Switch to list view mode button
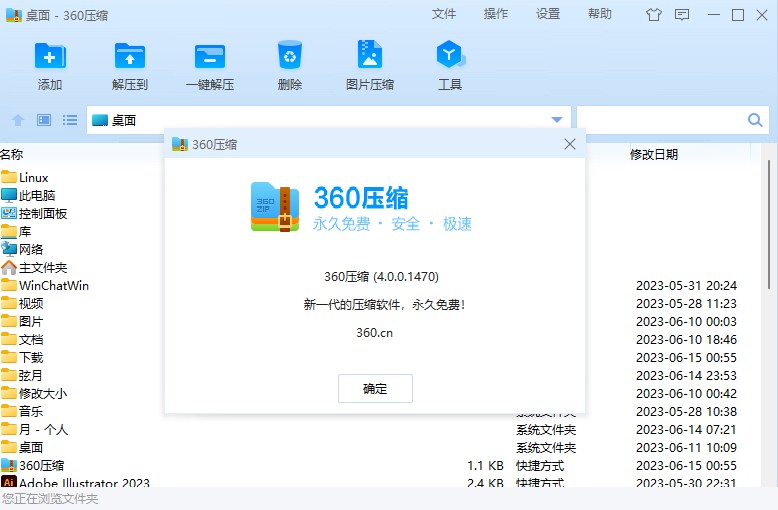Screen dimensions: 778x510 (x=70, y=120)
